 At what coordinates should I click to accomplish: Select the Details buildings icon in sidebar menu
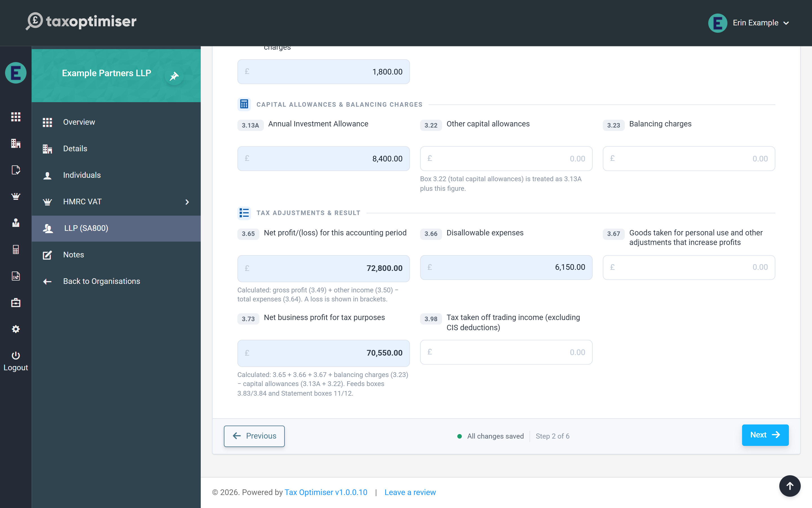(47, 149)
